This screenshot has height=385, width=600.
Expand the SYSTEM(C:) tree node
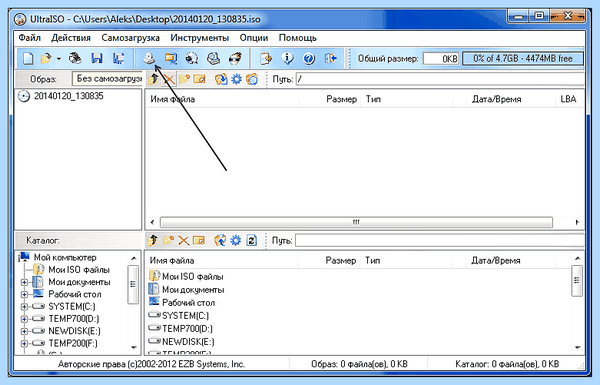24,307
